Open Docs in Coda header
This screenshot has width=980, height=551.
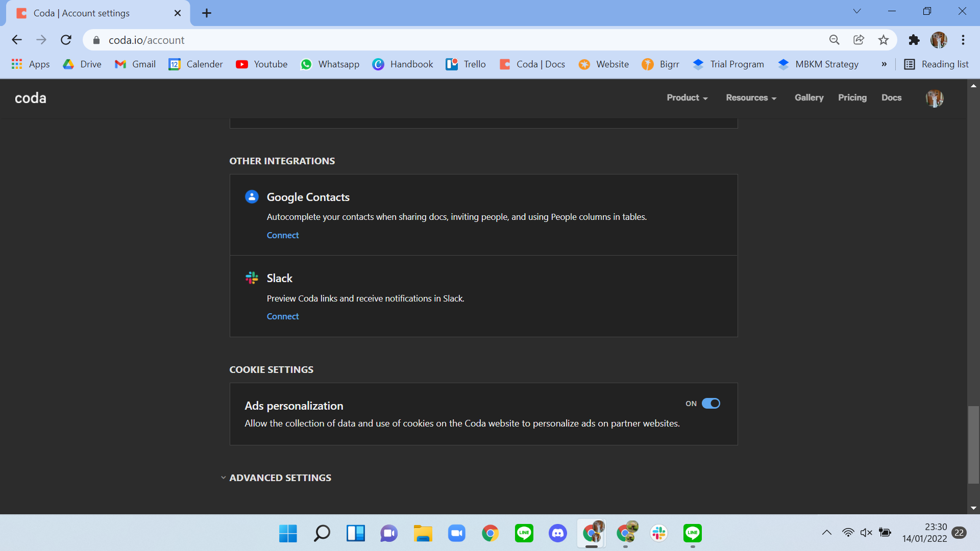point(892,98)
